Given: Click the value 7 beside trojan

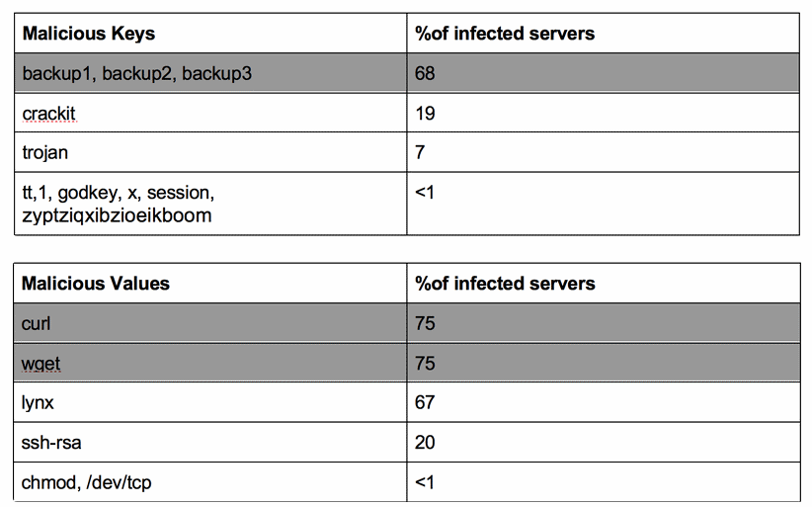Looking at the screenshot, I should [420, 153].
